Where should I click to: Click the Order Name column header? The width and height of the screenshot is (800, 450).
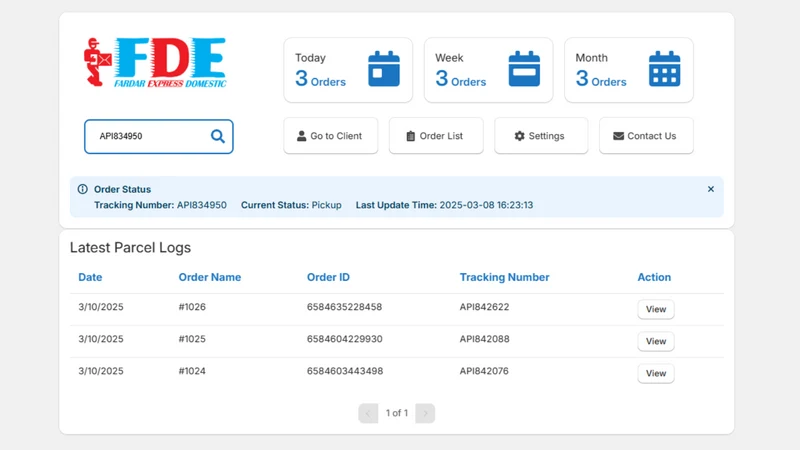pos(210,277)
